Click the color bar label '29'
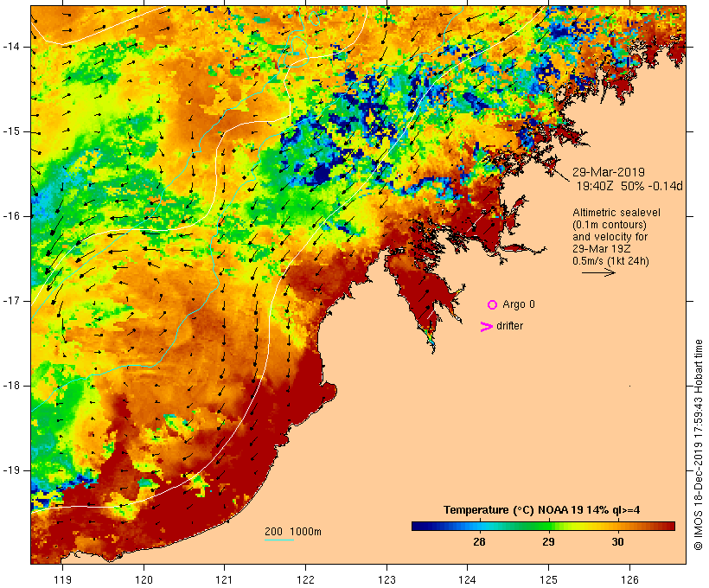Image resolution: width=709 pixels, height=588 pixels. [548, 542]
